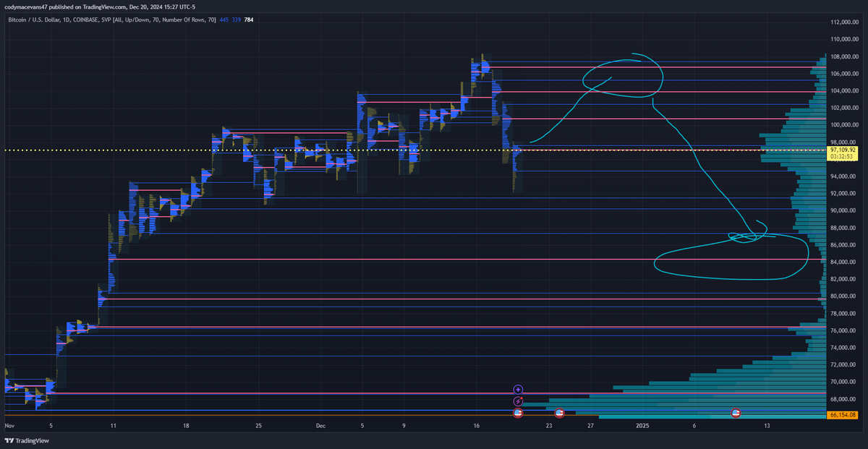Click the 112,000.00 price axis label
868x449 pixels.
843,22
